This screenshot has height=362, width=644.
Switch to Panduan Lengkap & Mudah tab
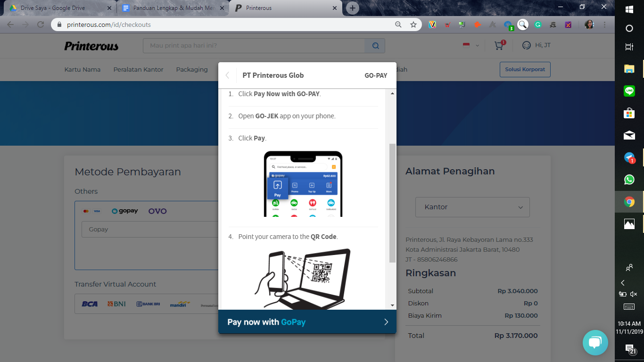[x=173, y=8]
